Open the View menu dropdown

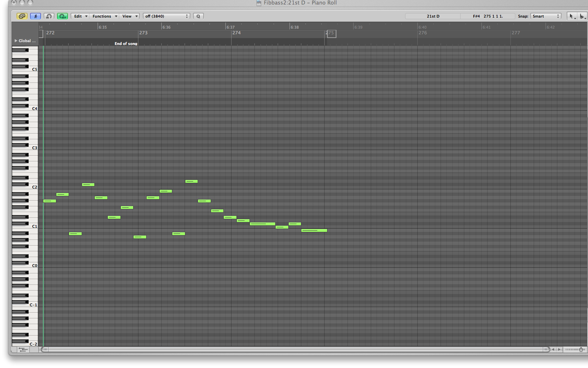click(130, 16)
